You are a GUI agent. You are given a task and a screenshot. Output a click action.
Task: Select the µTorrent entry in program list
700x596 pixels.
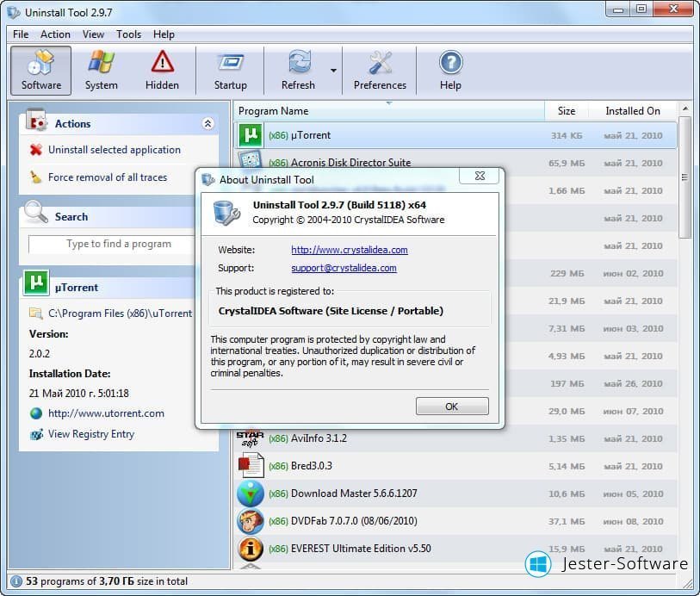click(x=310, y=135)
